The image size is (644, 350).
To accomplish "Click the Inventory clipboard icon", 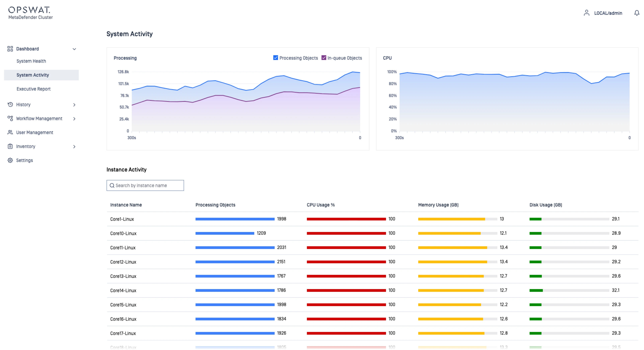I will point(10,146).
